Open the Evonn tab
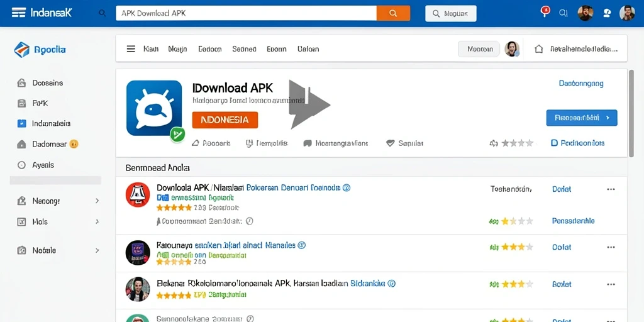Screen dimensions: 644x322 click(277, 49)
